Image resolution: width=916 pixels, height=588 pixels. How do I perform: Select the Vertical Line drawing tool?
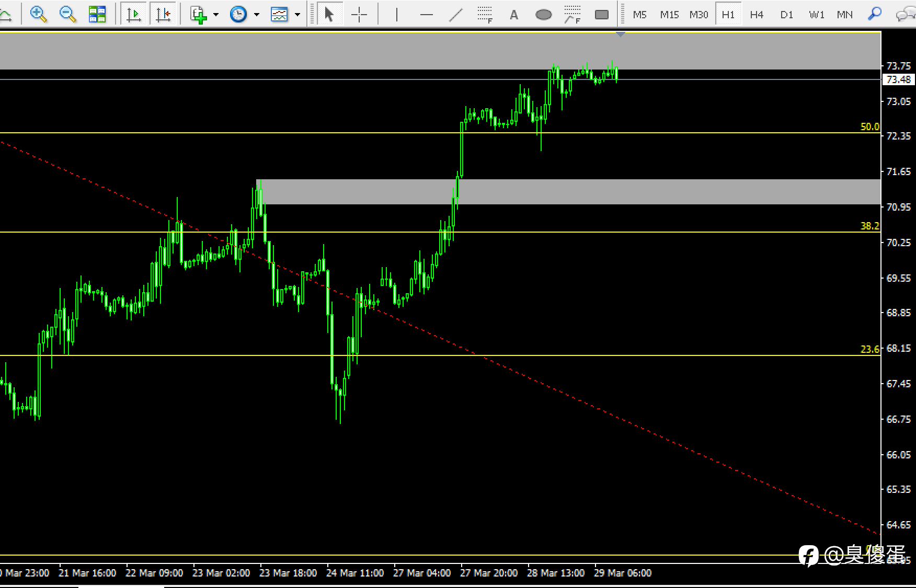pyautogui.click(x=397, y=15)
